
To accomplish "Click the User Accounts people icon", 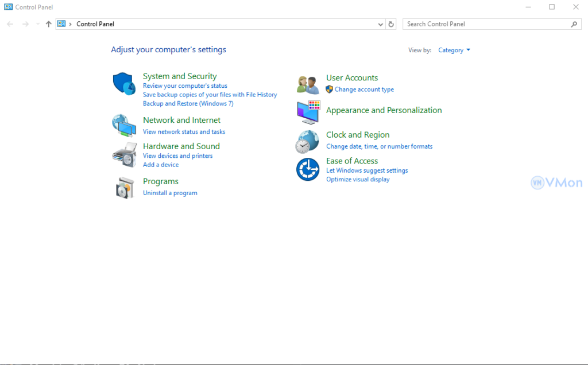I will click(x=307, y=84).
